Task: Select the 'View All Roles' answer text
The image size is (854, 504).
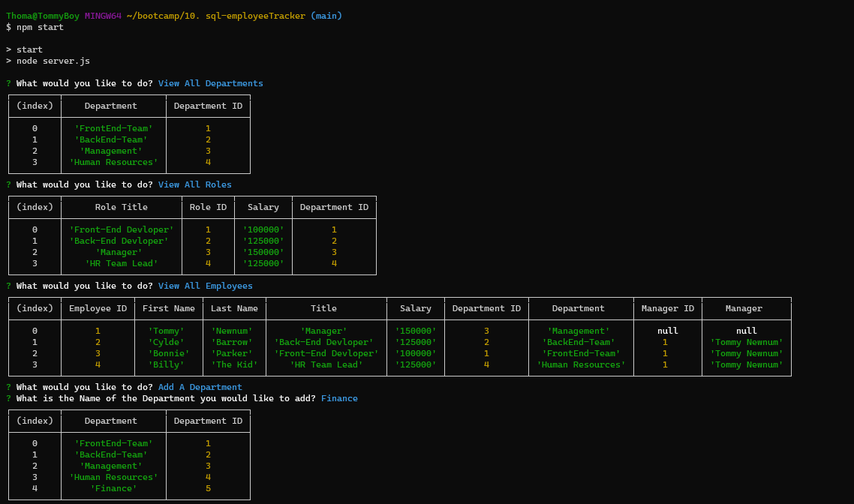Action: 194,184
